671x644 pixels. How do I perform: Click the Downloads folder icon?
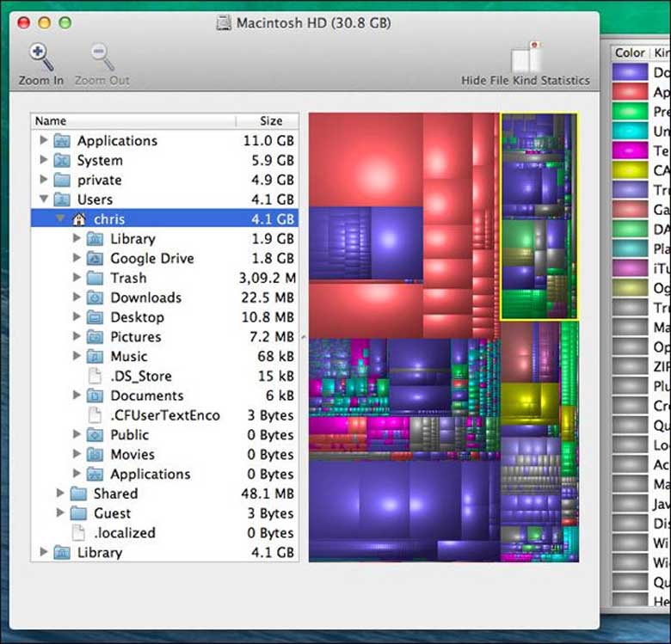coord(95,297)
